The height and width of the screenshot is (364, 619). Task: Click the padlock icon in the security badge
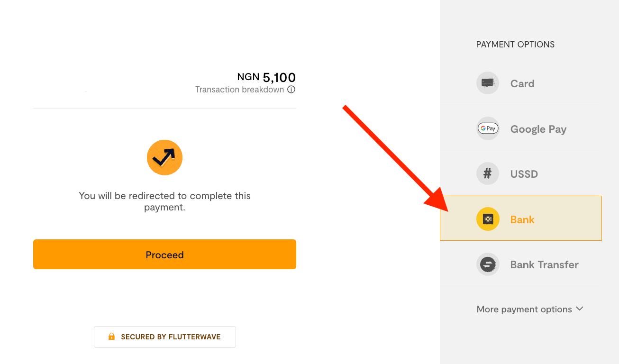pyautogui.click(x=111, y=337)
